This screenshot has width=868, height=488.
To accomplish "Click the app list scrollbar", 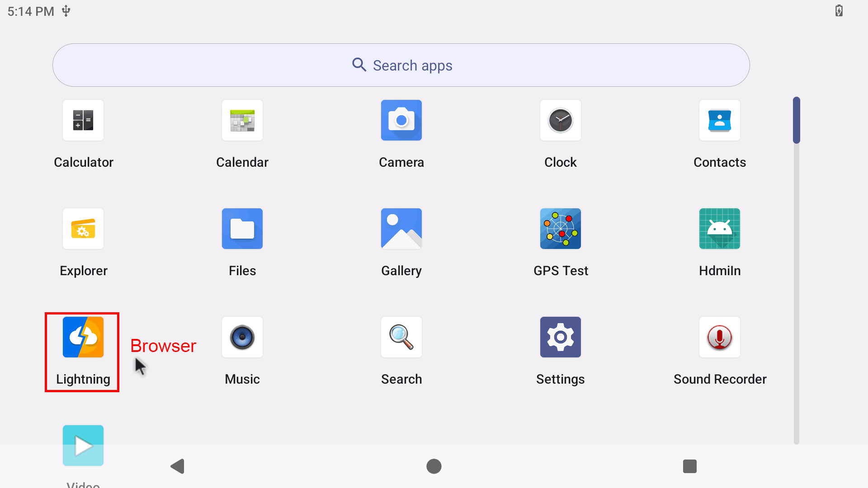I will click(797, 120).
